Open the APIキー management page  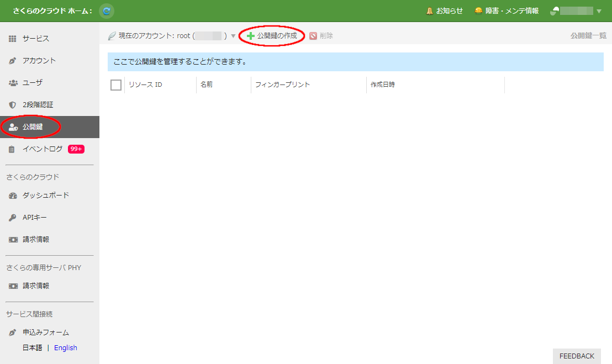click(34, 217)
